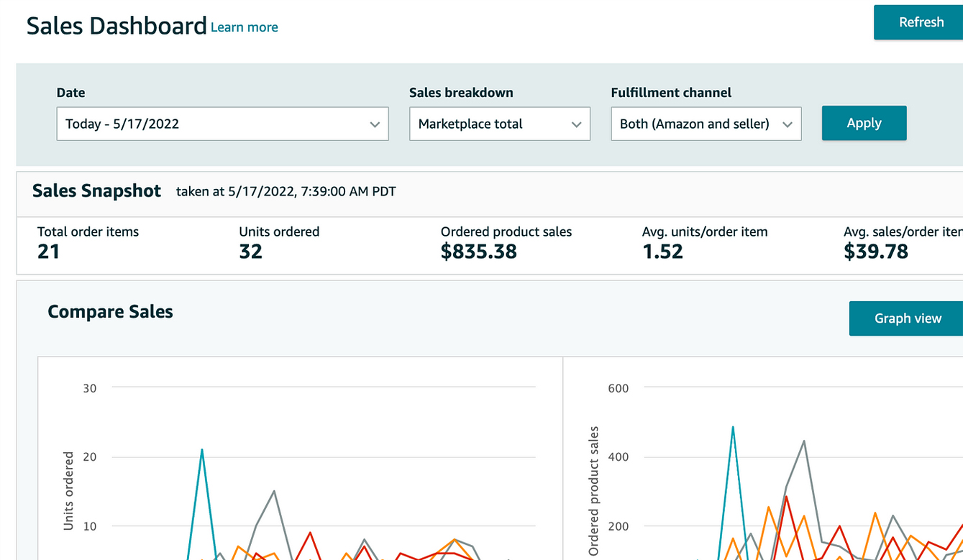Click the teal spike in Units ordered chart
Viewport: 963px width, 560px height.
(202, 451)
